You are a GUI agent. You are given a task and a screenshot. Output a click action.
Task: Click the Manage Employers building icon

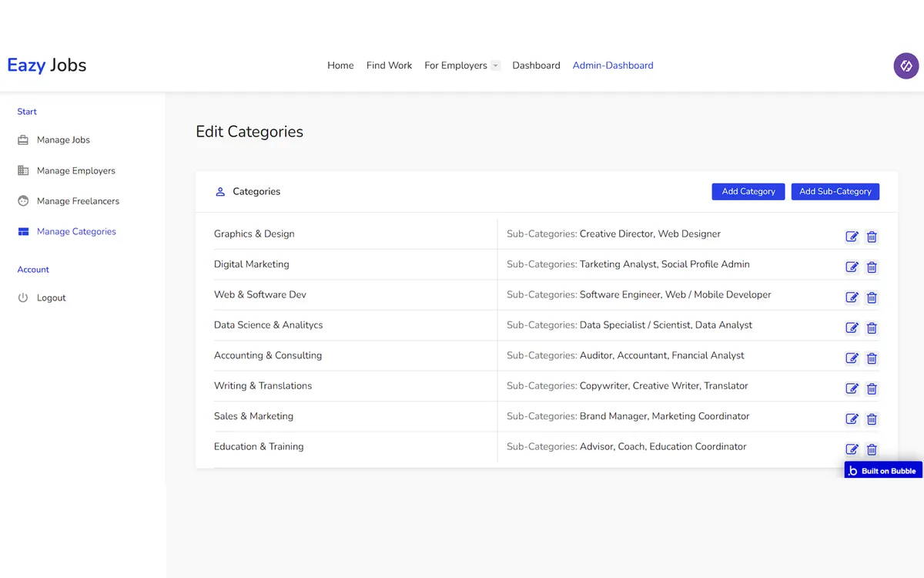coord(23,170)
